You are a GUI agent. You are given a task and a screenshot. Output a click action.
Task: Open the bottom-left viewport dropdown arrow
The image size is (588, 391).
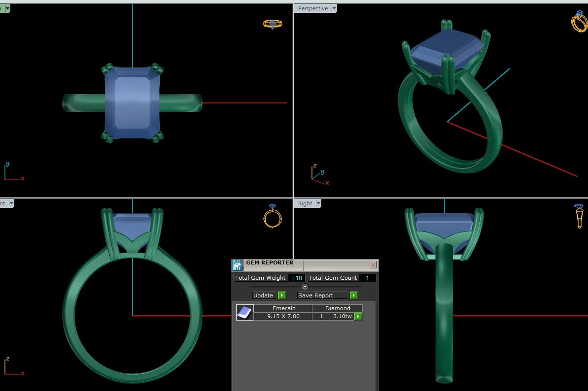11,203
